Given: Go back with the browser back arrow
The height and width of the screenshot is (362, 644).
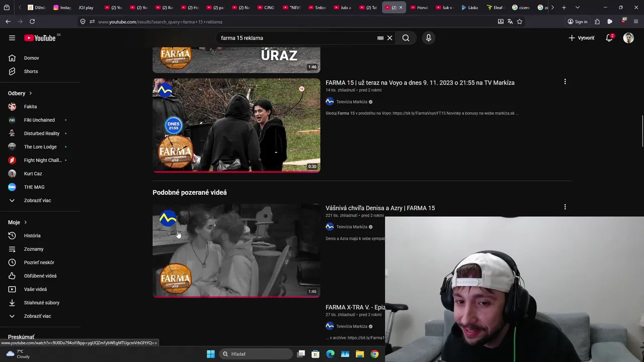Looking at the screenshot, I should point(8,22).
